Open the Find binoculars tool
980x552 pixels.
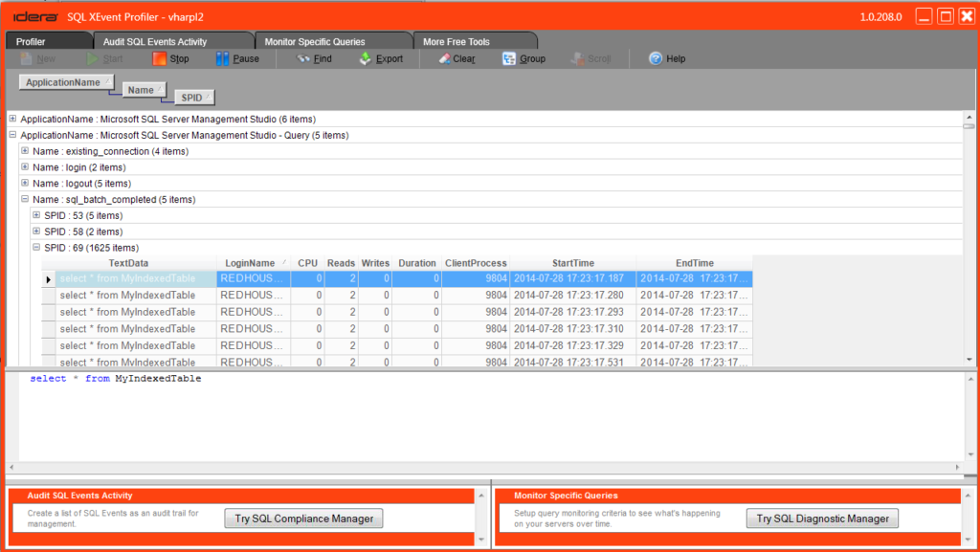(x=303, y=58)
